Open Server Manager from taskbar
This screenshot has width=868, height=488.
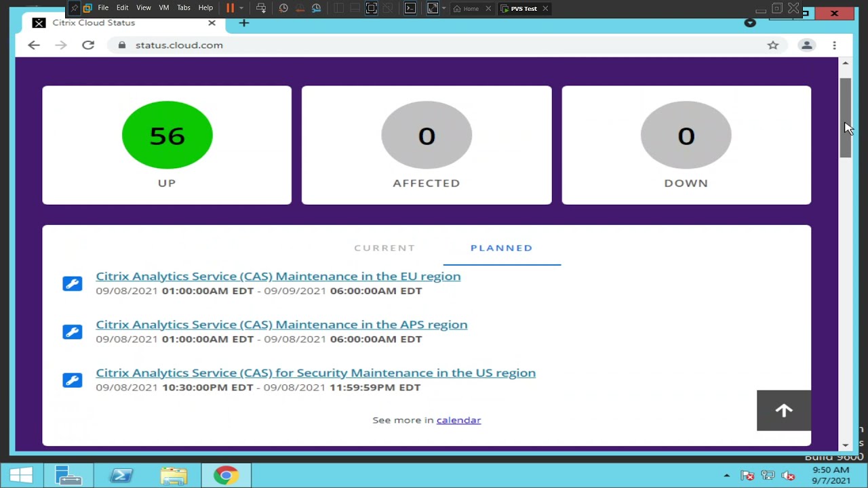click(68, 476)
